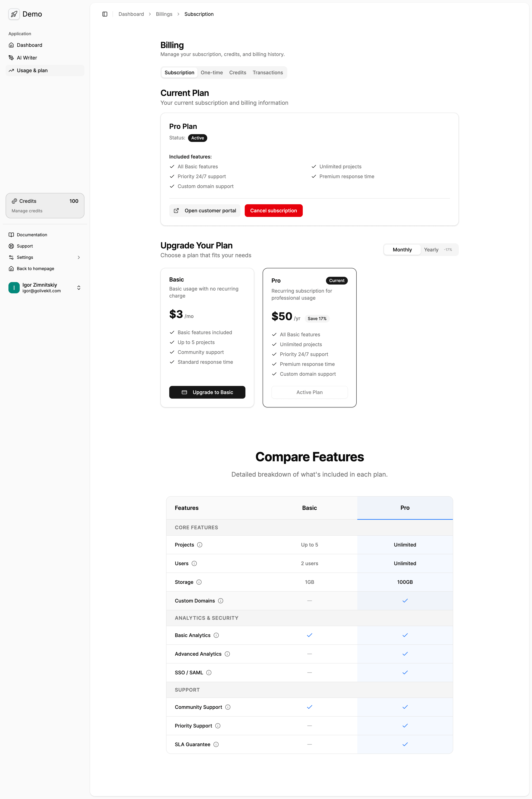Click the Credits coins icon
The width and height of the screenshot is (532, 799).
click(14, 201)
